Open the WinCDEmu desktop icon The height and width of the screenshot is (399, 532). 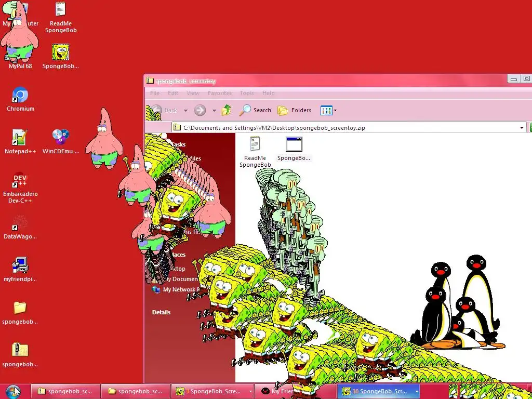pyautogui.click(x=61, y=141)
